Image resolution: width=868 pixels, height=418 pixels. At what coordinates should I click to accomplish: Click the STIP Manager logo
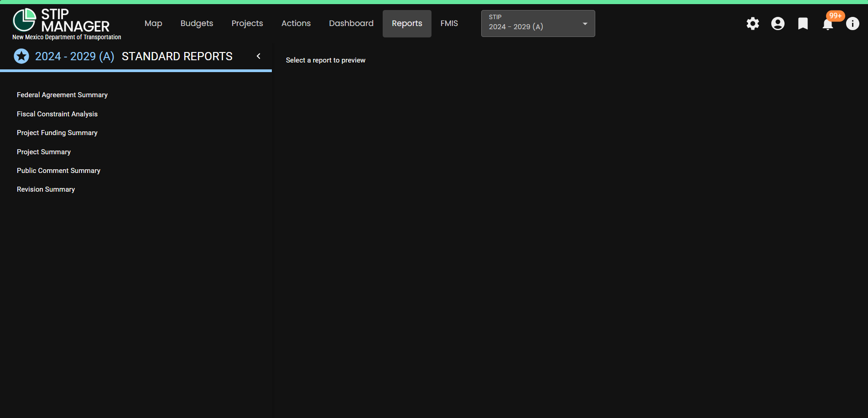(62, 21)
